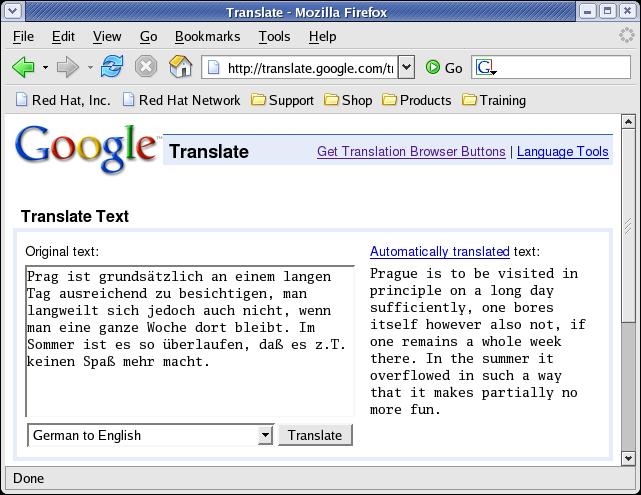The height and width of the screenshot is (495, 641).
Task: Close the Firefox window
Action: [627, 11]
